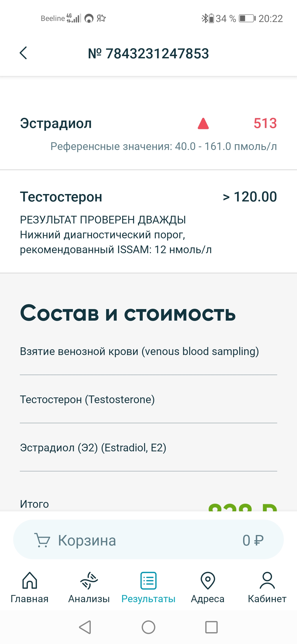Tap the Эстрадиол (Э2) (Estradiol, E2) item
The width and height of the screenshot is (297, 644).
point(93,447)
